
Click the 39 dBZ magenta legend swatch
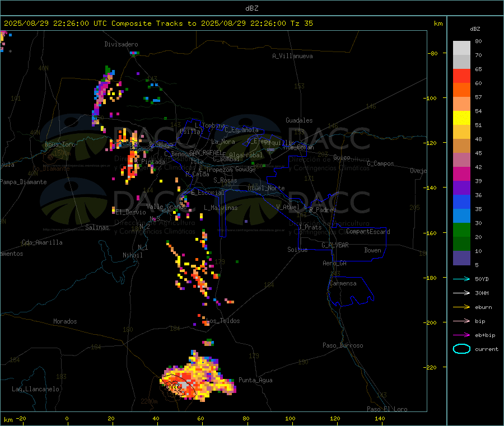[x=461, y=174]
